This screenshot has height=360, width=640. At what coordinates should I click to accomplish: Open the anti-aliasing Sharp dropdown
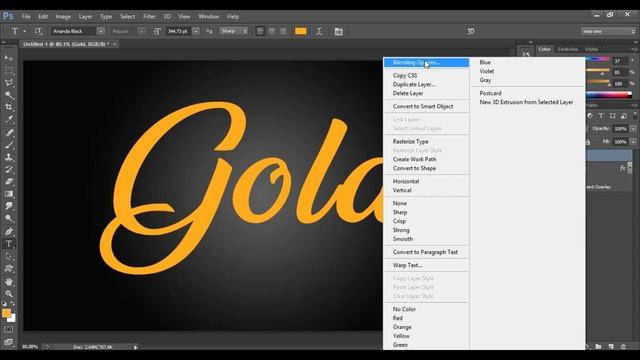(x=233, y=31)
